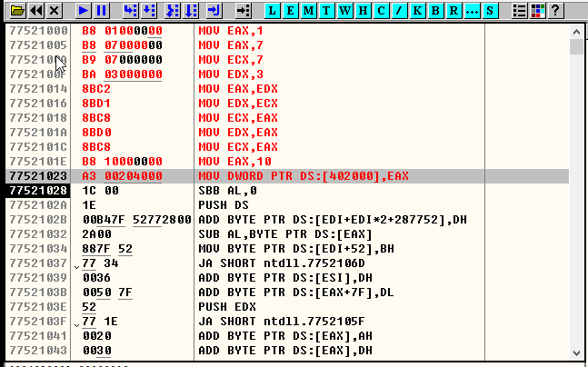Select MOV BYTE PTR DS:[EDI+52],BH instruction
This screenshot has height=367, width=588.
click(x=296, y=249)
